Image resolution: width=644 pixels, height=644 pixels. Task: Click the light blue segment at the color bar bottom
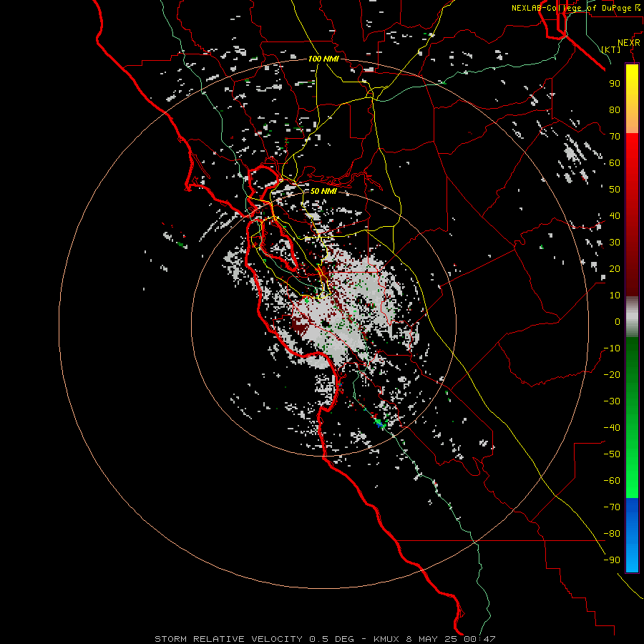tap(632, 560)
